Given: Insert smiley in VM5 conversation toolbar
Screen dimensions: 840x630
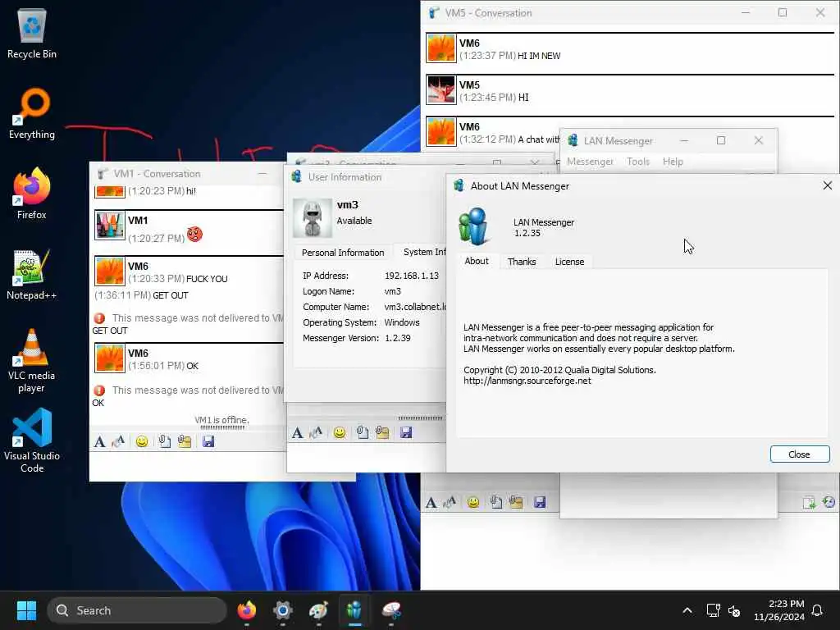Looking at the screenshot, I should [473, 503].
